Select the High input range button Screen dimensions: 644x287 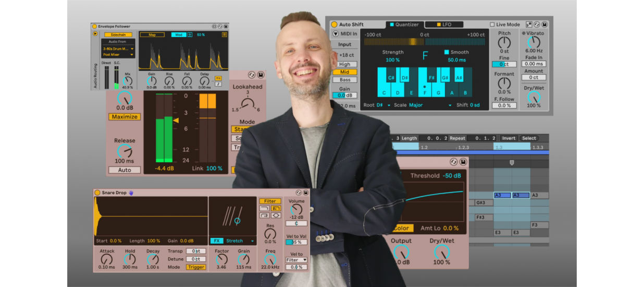345,65
